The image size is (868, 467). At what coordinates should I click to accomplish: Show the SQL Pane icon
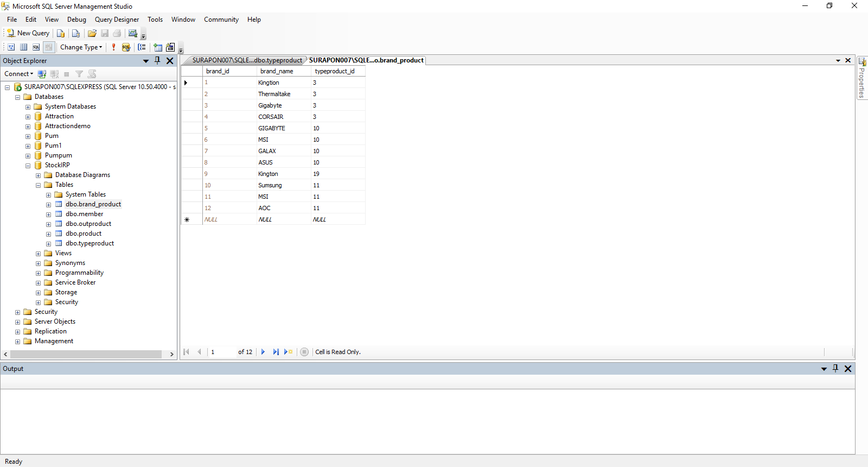[x=36, y=47]
